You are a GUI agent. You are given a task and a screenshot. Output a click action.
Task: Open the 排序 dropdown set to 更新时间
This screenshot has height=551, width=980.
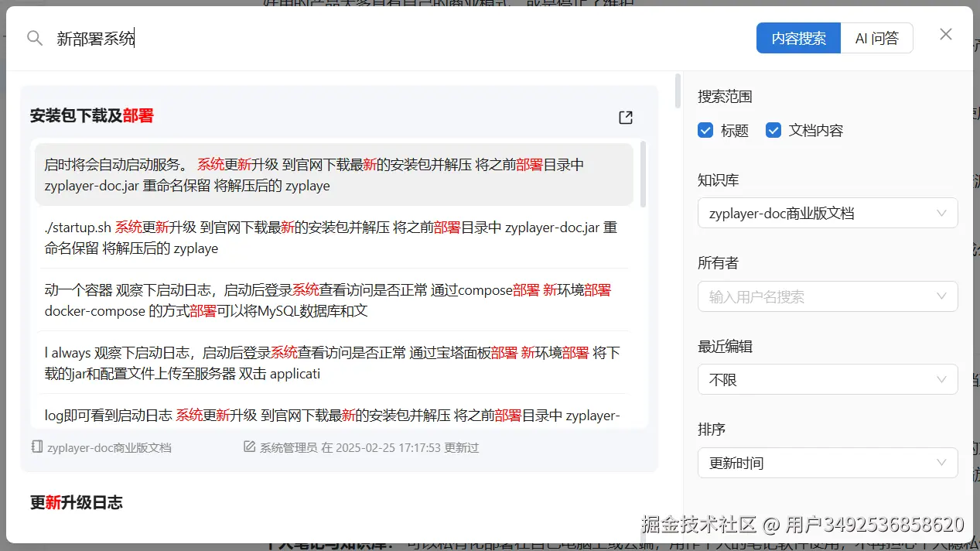click(828, 463)
